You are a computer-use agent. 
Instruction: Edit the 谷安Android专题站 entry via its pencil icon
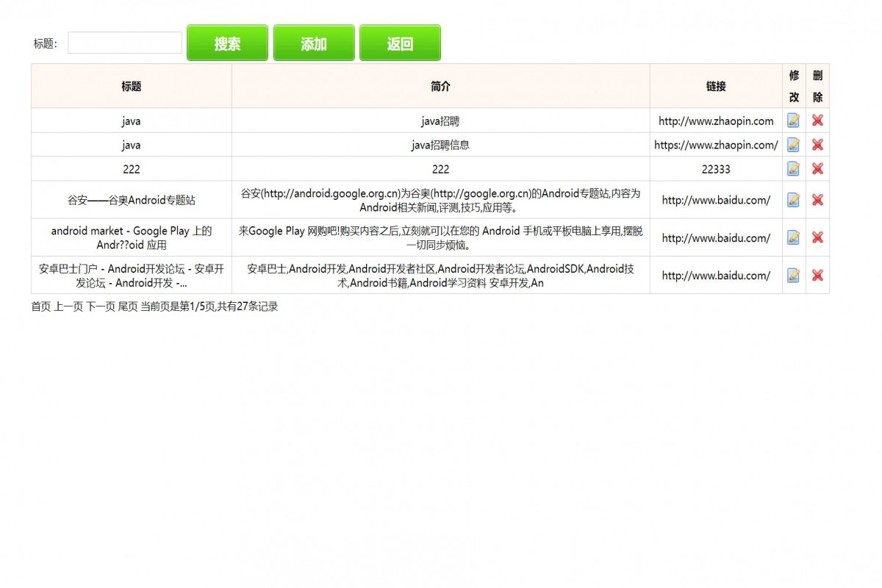click(x=793, y=200)
